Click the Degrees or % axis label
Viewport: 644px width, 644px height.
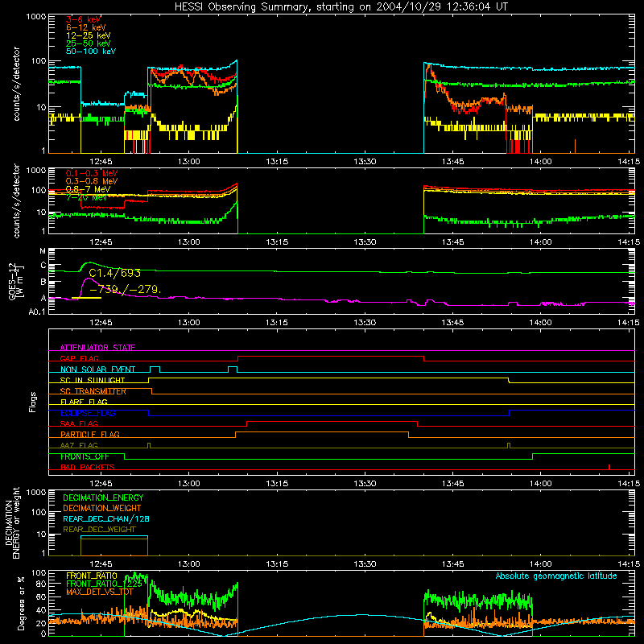click(21, 604)
